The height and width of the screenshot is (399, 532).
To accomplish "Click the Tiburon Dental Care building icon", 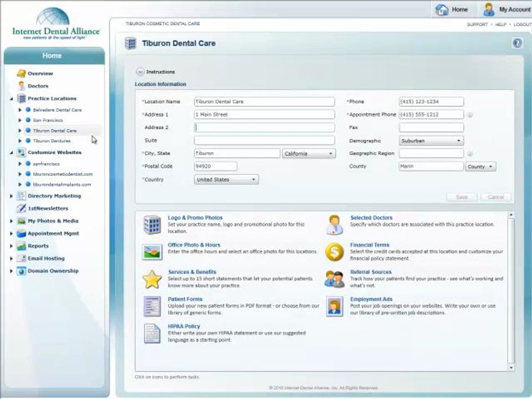I will [x=130, y=43].
